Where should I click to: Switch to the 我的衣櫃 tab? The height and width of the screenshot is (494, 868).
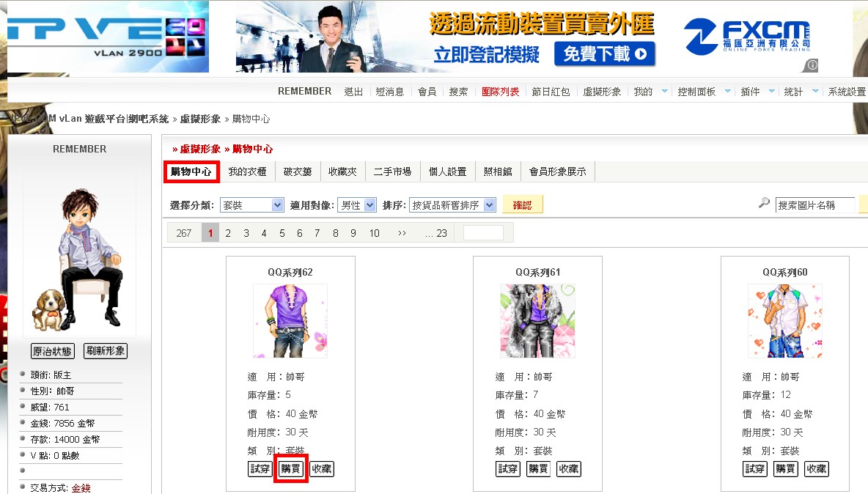point(248,172)
